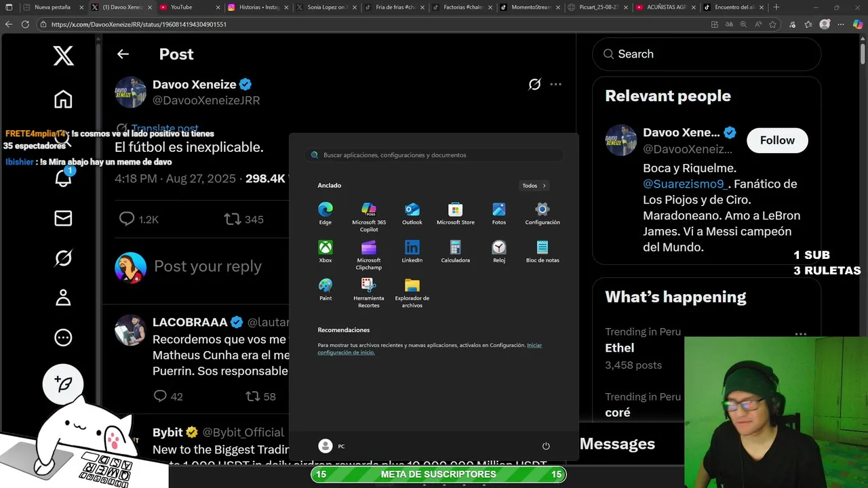The image size is (868, 488).
Task: Open Davoo Xeneize profile avatar on post
Action: [130, 92]
